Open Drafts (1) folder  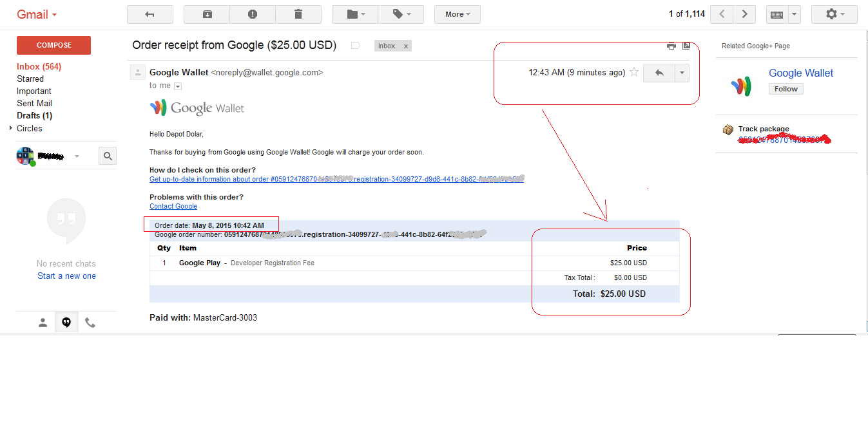coord(34,115)
